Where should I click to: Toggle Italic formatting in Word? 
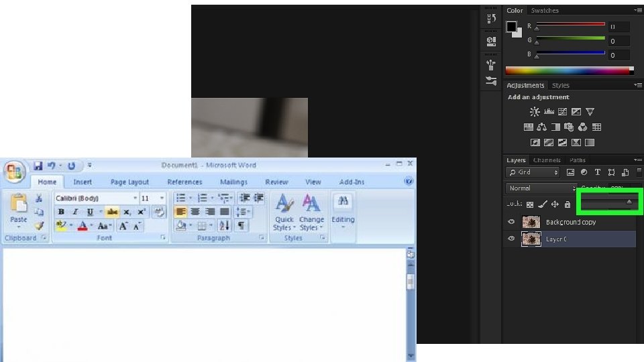point(75,212)
